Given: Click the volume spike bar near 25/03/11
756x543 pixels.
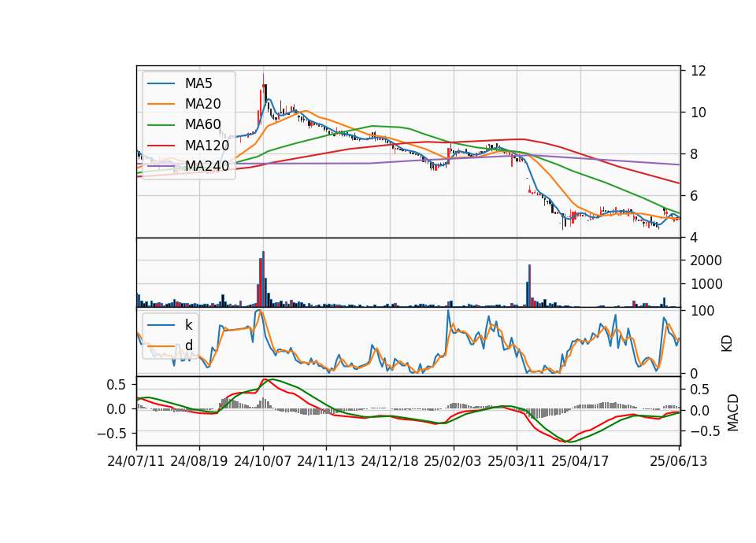Looking at the screenshot, I should coord(529,286).
